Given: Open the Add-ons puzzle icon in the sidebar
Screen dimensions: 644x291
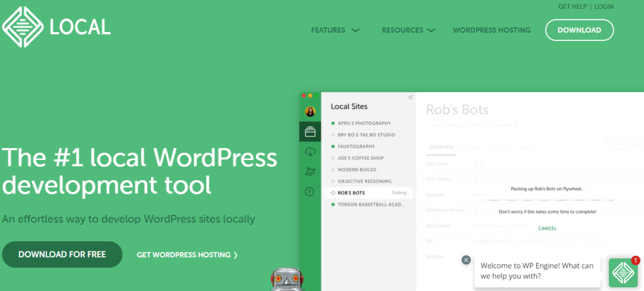Looking at the screenshot, I should click(310, 171).
